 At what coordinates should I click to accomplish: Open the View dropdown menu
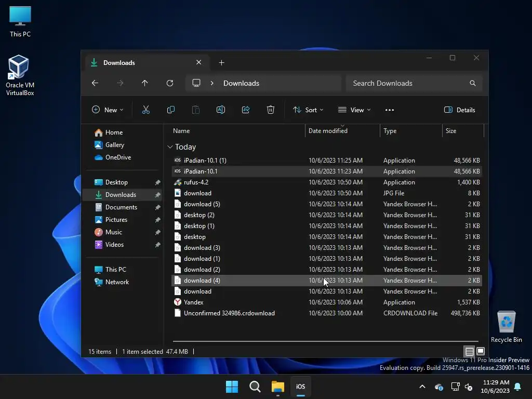354,110
